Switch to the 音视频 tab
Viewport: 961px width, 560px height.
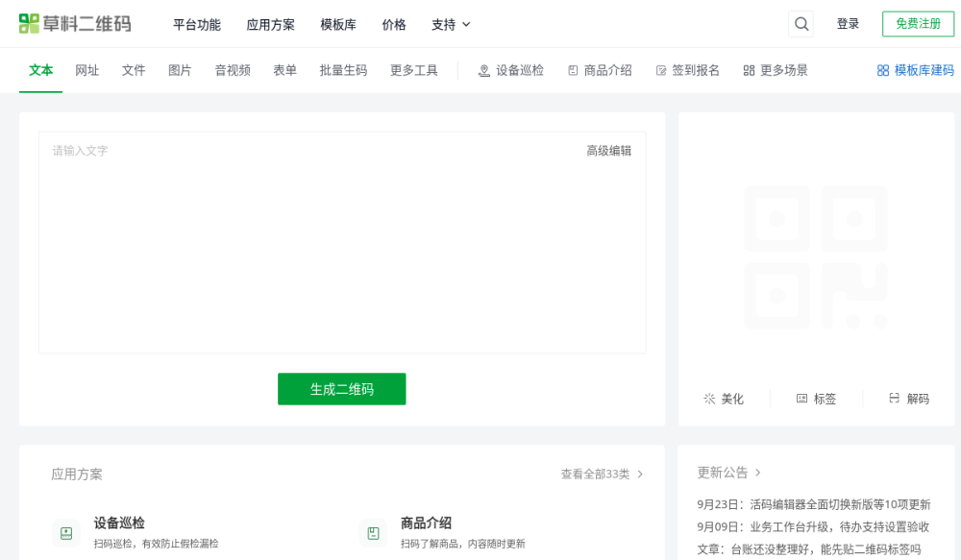click(x=233, y=70)
